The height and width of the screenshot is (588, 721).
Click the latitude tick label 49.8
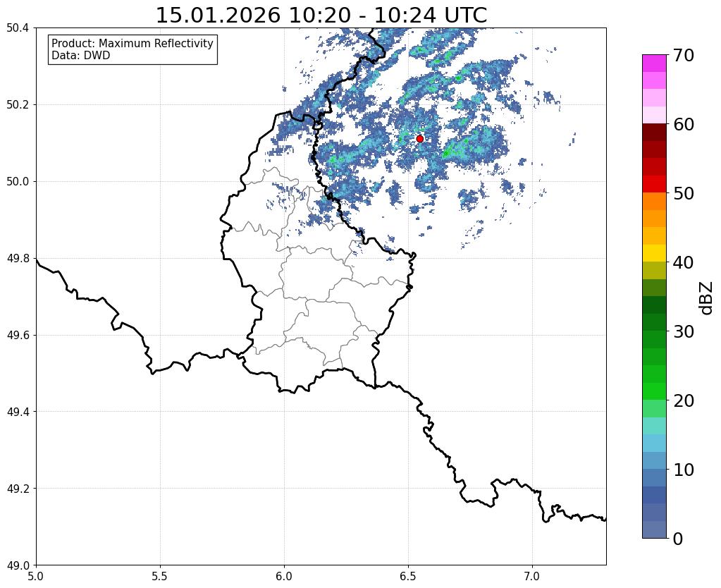[18, 258]
